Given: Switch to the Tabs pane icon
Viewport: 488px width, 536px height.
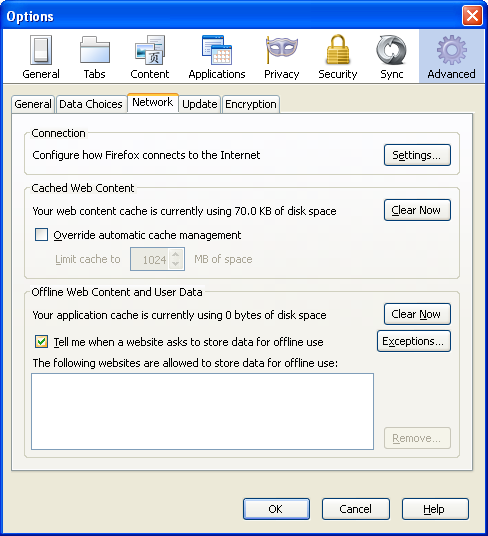Looking at the screenshot, I should tap(95, 50).
